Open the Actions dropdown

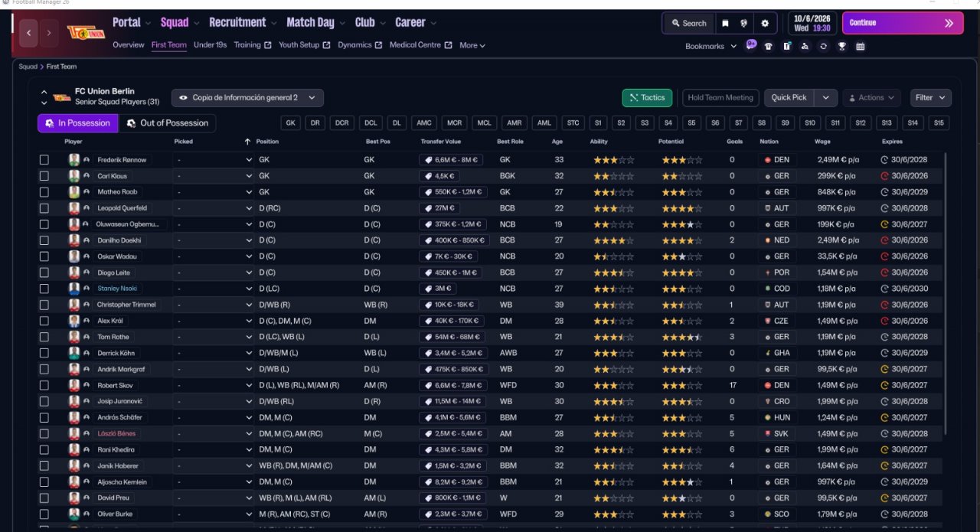click(872, 98)
